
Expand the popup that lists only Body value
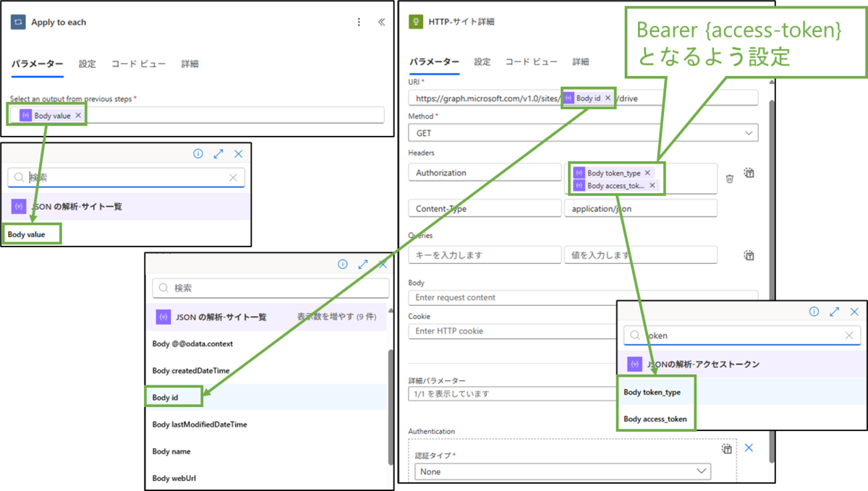(218, 154)
